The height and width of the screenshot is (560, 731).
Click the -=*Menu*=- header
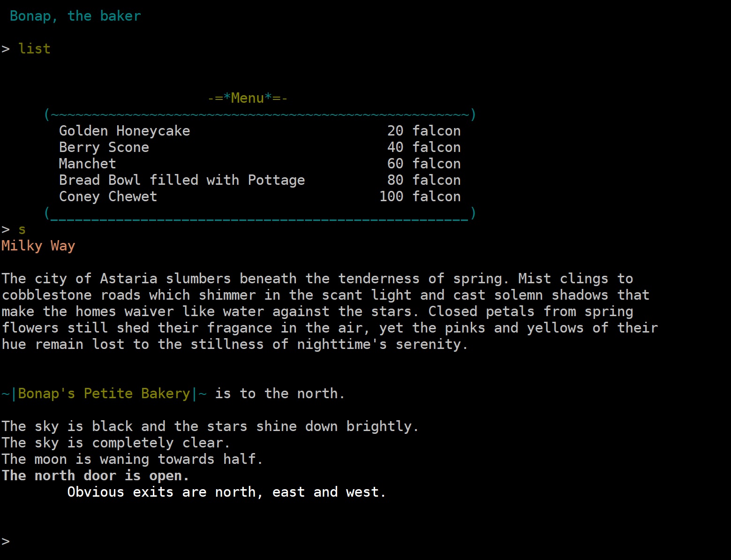coord(248,98)
